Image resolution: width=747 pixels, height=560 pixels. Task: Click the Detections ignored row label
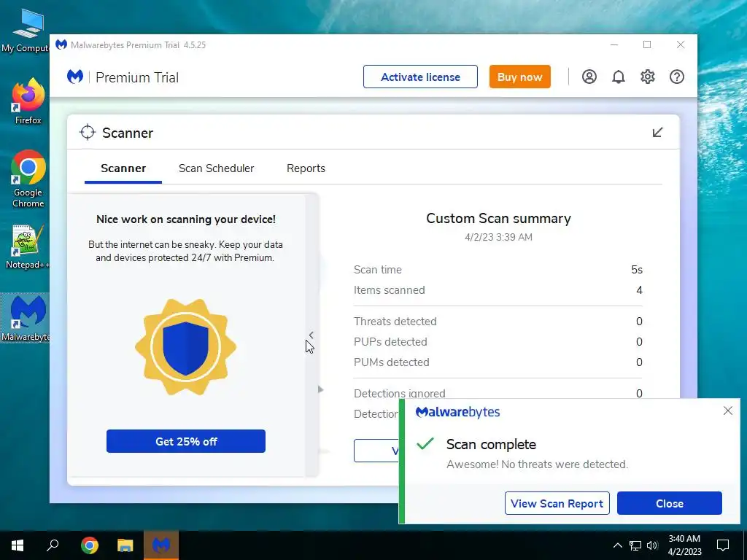coord(399,393)
